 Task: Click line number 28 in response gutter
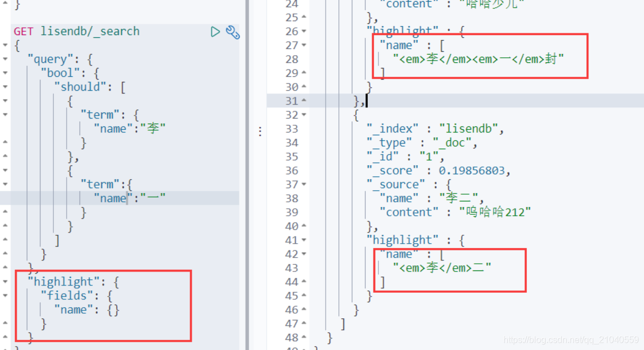tap(292, 59)
